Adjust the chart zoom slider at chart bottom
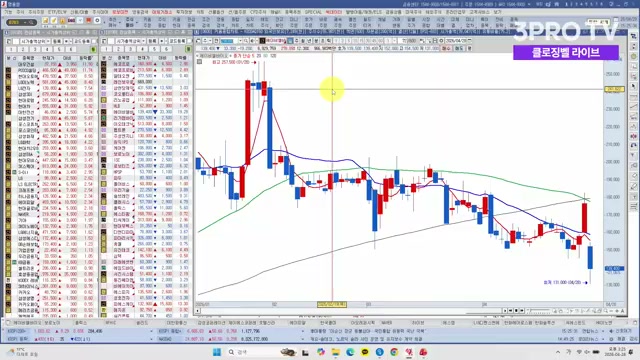This screenshot has width=640, height=360. coord(539,311)
